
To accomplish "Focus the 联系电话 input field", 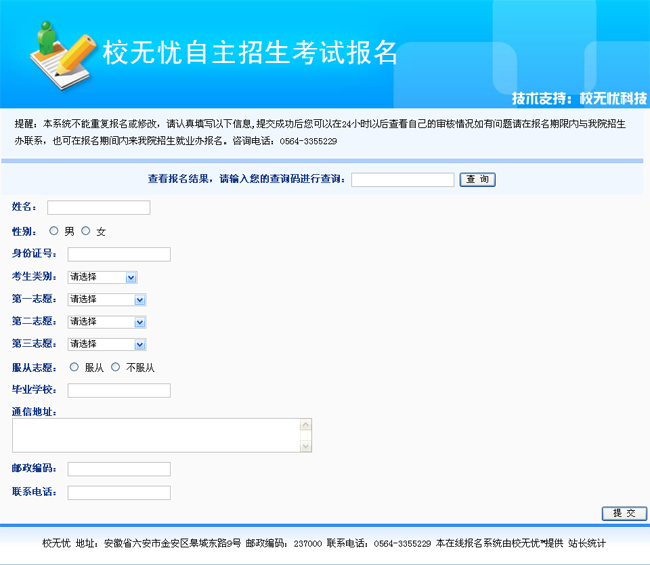I will [119, 493].
